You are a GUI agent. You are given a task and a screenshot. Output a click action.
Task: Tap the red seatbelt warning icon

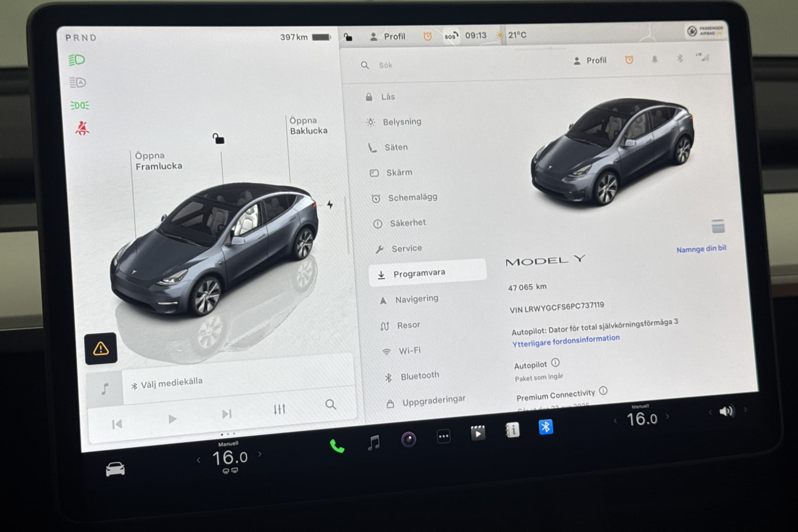point(82,128)
